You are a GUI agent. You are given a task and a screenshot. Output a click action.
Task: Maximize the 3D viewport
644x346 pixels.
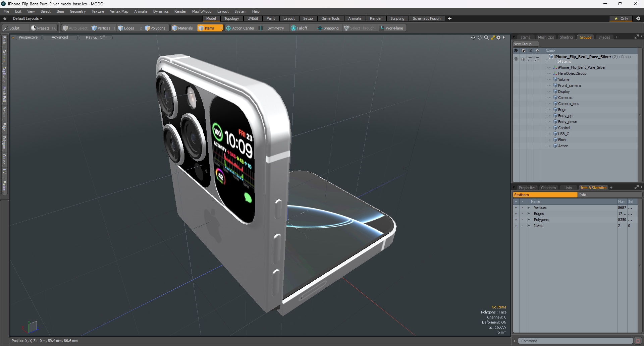click(x=493, y=38)
